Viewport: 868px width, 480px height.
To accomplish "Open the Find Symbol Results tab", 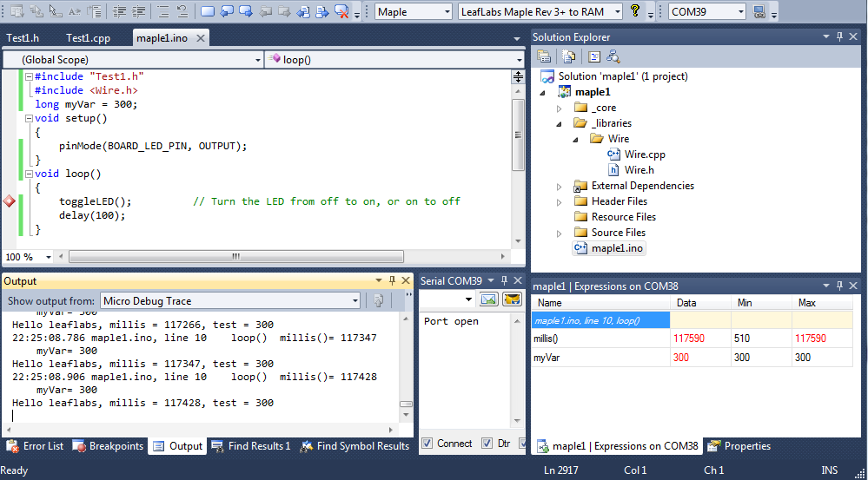I will [x=354, y=446].
